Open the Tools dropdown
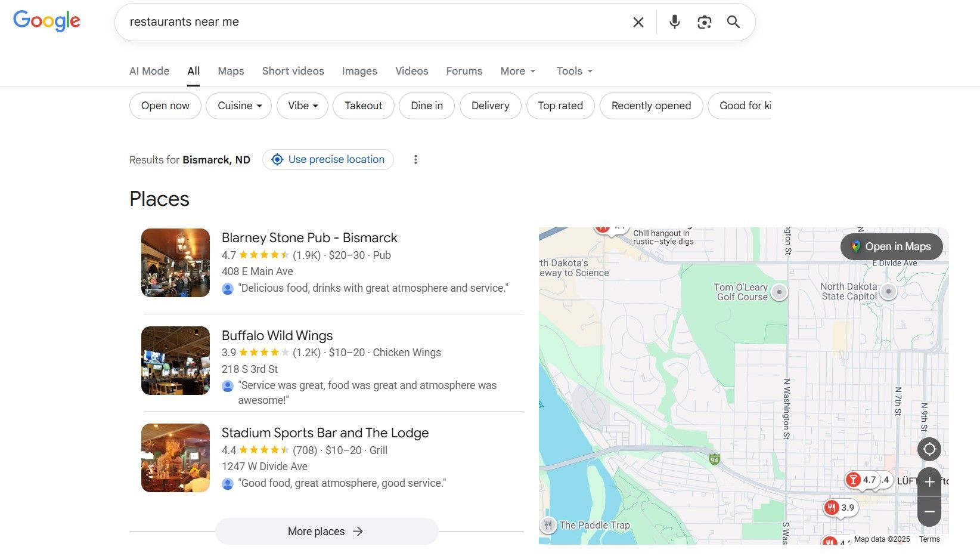The image size is (980, 559). click(x=575, y=71)
